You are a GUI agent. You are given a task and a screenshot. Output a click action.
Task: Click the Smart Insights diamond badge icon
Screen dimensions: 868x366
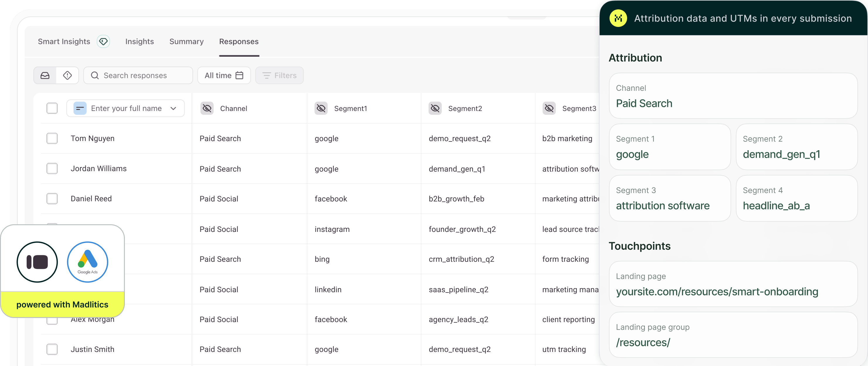(103, 41)
